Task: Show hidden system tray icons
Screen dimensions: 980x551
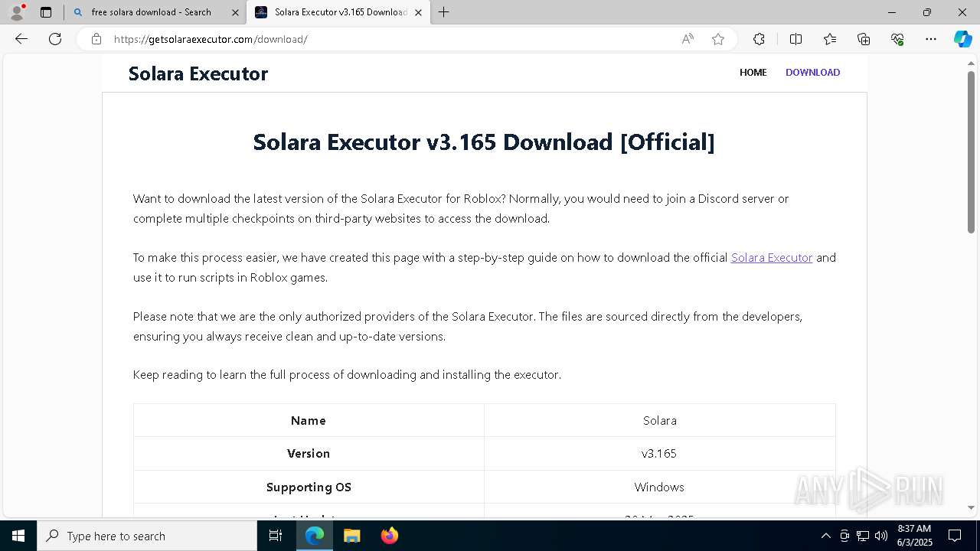Action: coord(825,536)
